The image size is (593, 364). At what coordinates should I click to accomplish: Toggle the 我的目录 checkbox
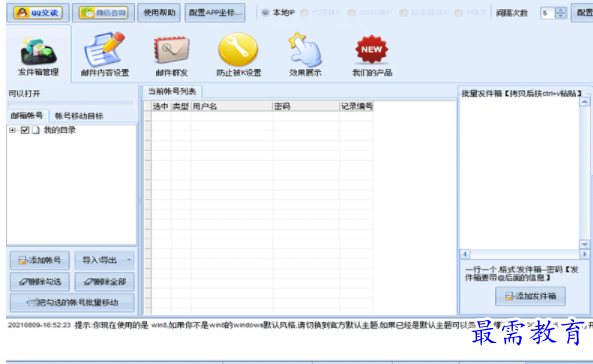pyautogui.click(x=25, y=130)
